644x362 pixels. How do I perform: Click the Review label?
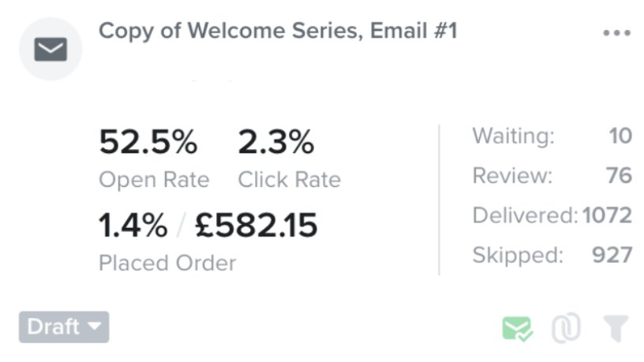(512, 176)
